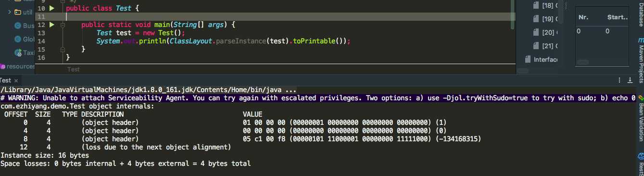Screen dimensions: 644x176
Task: Click the run panel options dots icon
Action: click(x=619, y=81)
